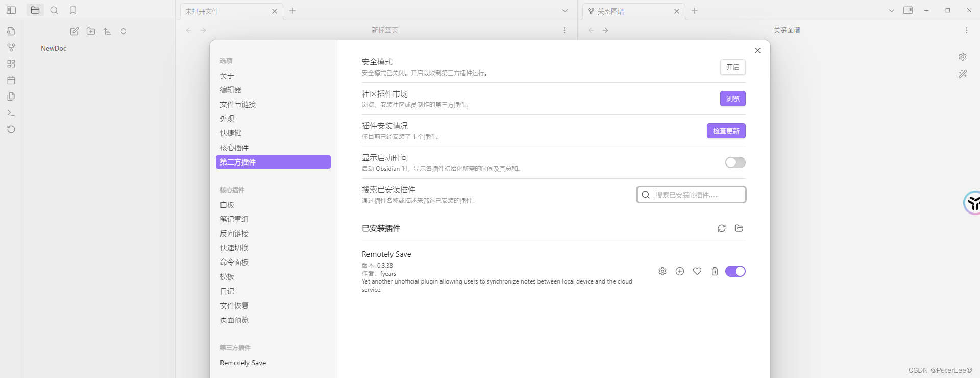This screenshot has height=378, width=980.
Task: Collapse or expand all folders icon
Action: 124,31
